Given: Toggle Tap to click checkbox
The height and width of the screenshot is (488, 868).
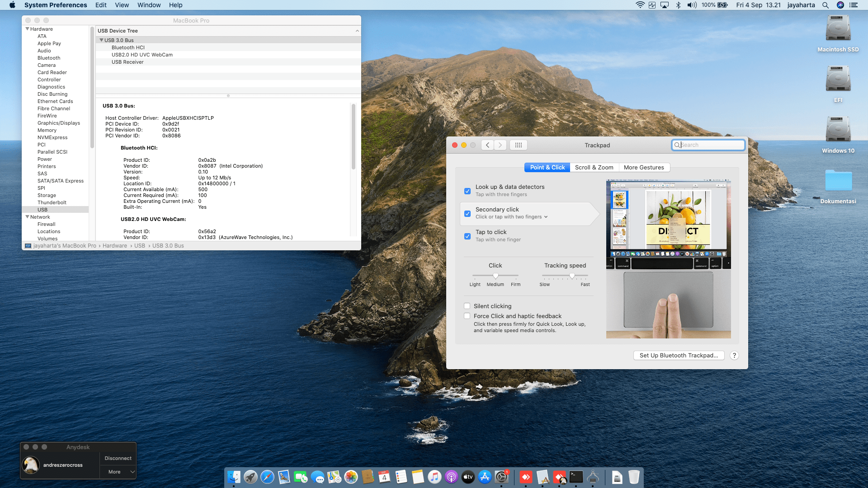Looking at the screenshot, I should [467, 236].
